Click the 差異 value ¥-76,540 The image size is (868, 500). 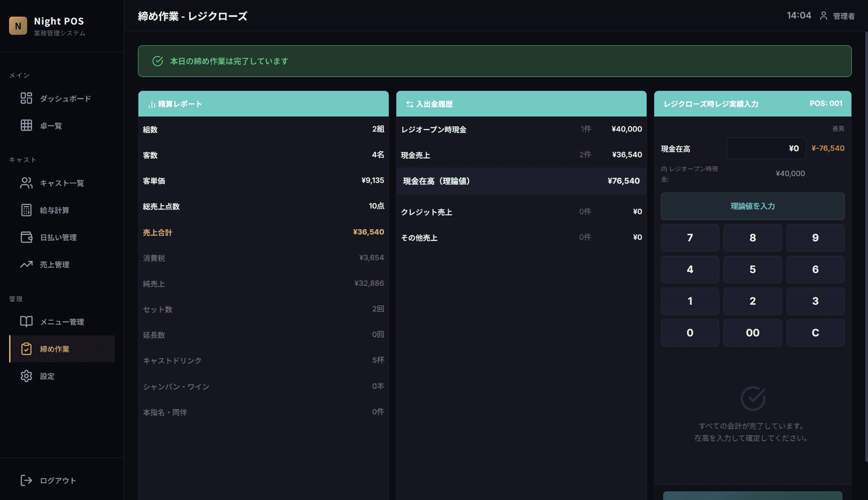tap(828, 148)
